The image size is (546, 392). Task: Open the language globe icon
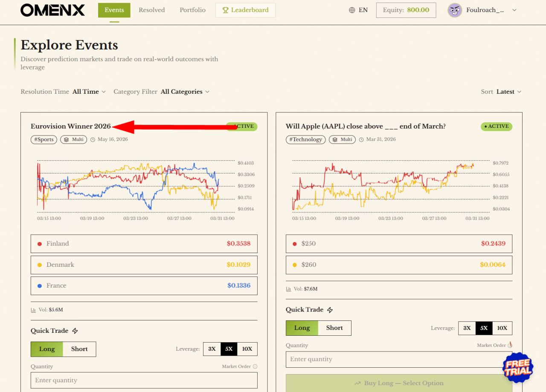(x=352, y=10)
